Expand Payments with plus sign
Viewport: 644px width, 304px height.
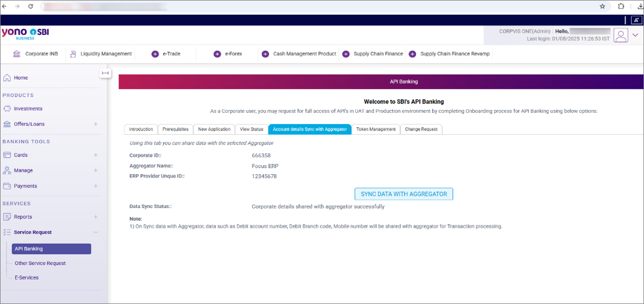(95, 185)
